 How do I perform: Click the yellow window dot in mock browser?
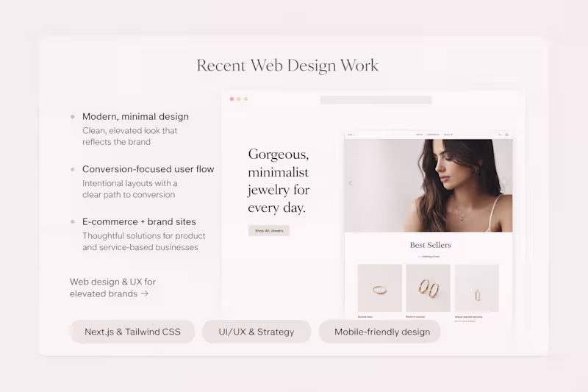239,99
